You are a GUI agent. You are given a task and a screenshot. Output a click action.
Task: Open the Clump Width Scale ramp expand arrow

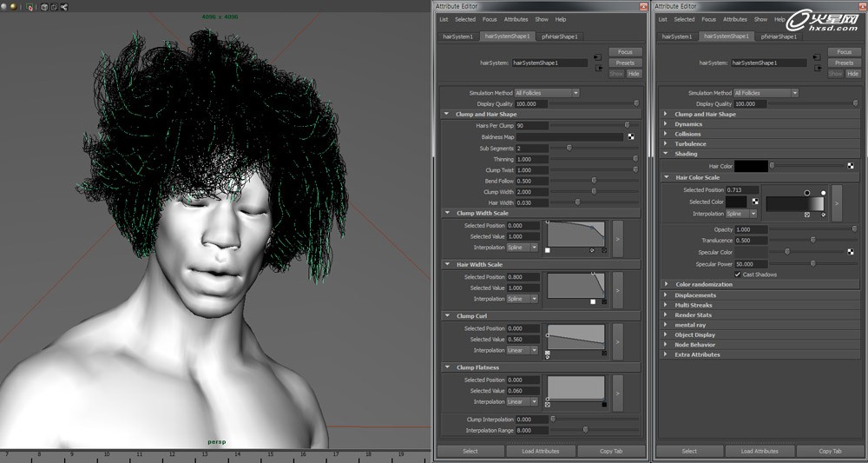tap(617, 237)
